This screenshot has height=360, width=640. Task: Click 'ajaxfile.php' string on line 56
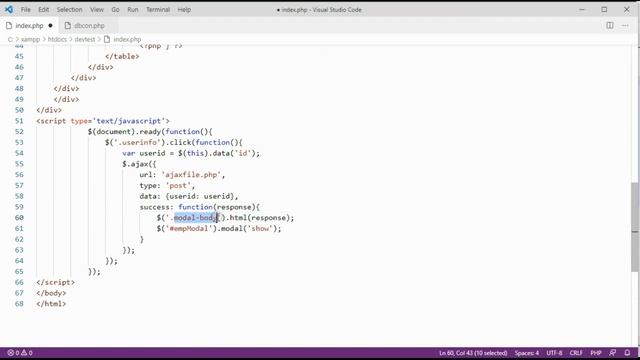(x=191, y=175)
